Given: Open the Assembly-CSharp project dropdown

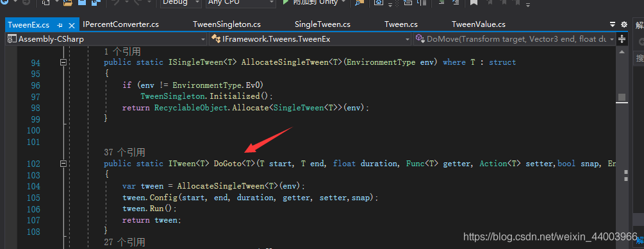Looking at the screenshot, I should (x=106, y=40).
